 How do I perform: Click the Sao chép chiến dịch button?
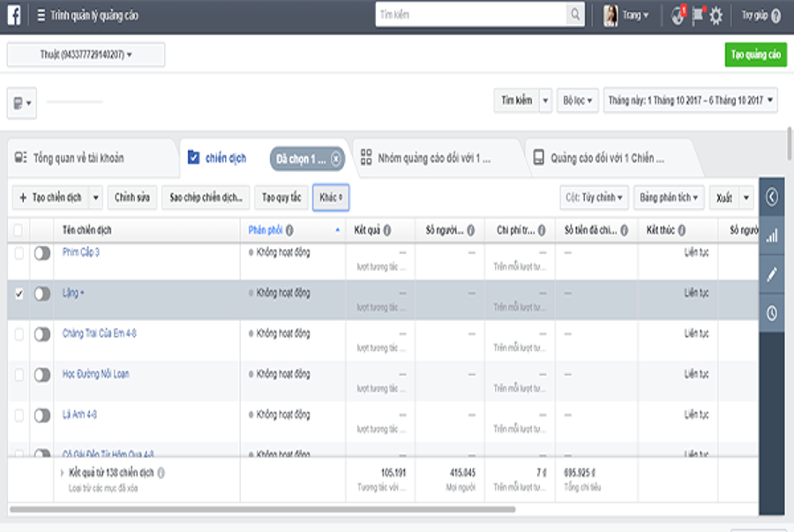click(206, 198)
